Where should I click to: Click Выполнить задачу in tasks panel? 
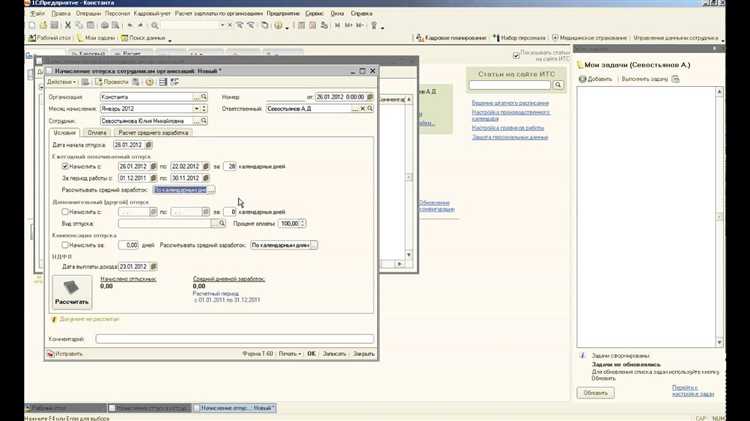[x=644, y=79]
